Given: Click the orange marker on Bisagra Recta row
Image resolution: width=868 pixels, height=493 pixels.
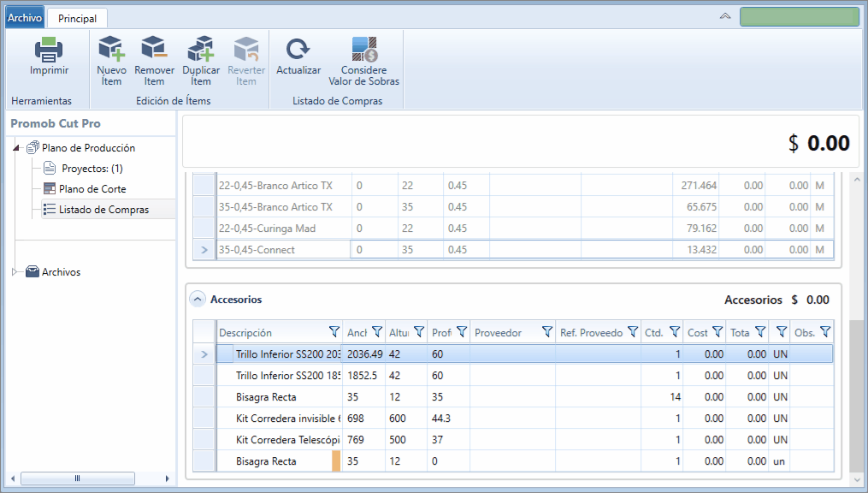Looking at the screenshot, I should click(x=336, y=460).
